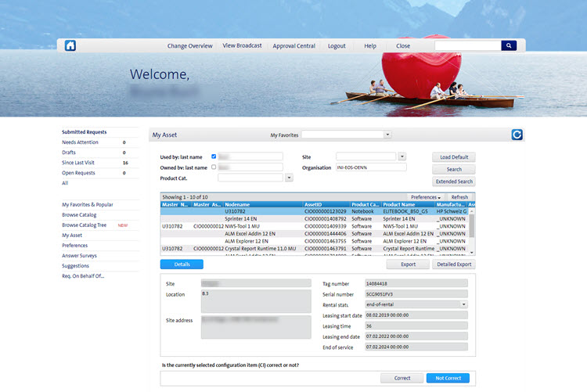Click the Organisation input field

pyautogui.click(x=371, y=167)
